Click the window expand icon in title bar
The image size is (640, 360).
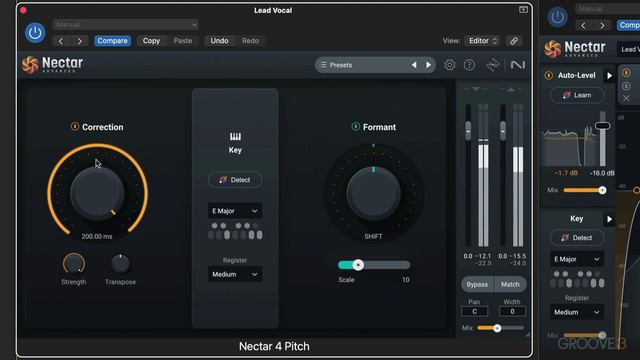523,9
